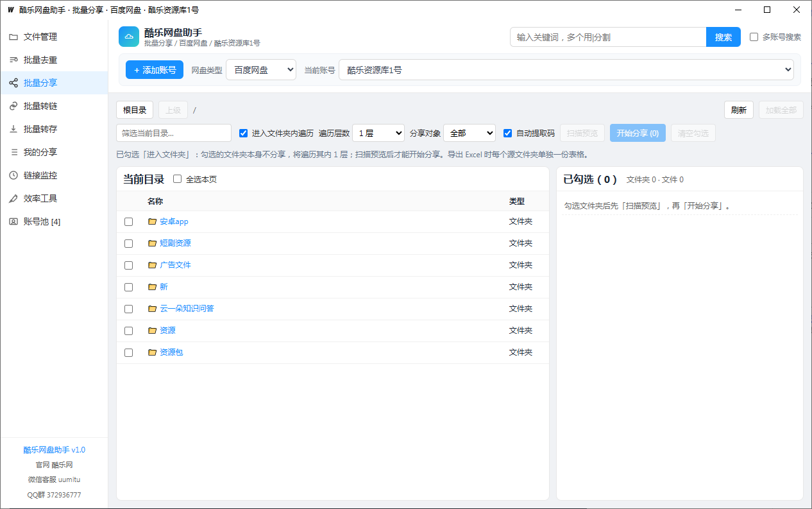
Task: Open 效率工具 section
Action: [x=54, y=199]
